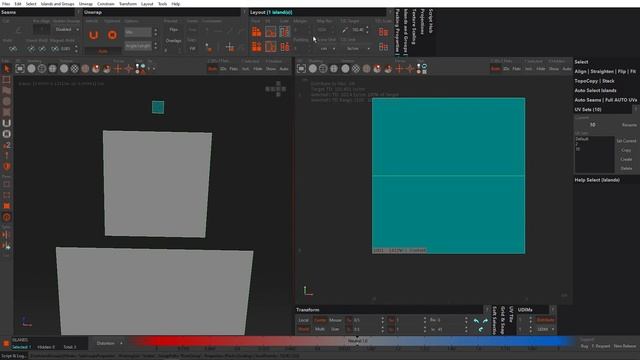640x360 pixels.
Task: Click the orange crosshair Focus icon in 3D viewport toolbar
Action: (x=118, y=69)
